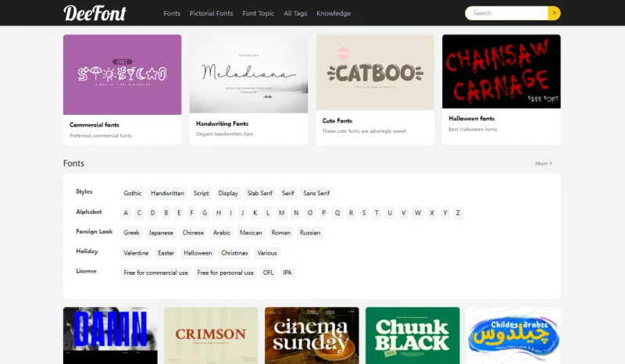Open the Chunk Black font thumbnail
The image size is (625, 364).
tap(412, 335)
